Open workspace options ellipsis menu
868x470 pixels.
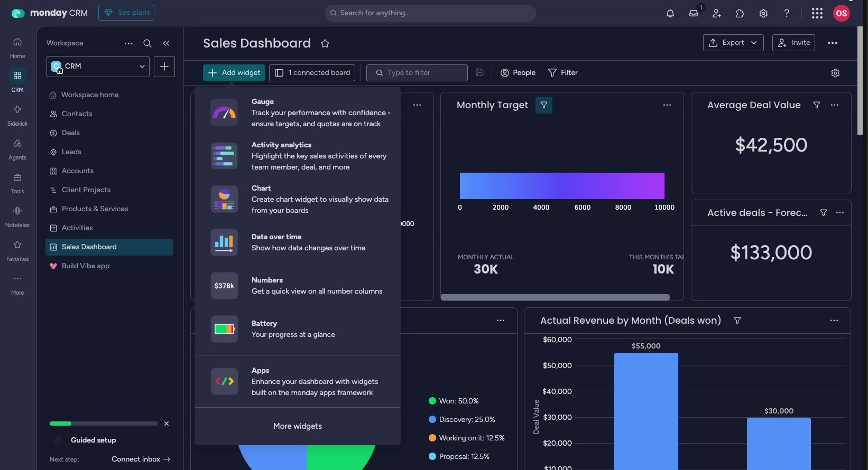128,43
